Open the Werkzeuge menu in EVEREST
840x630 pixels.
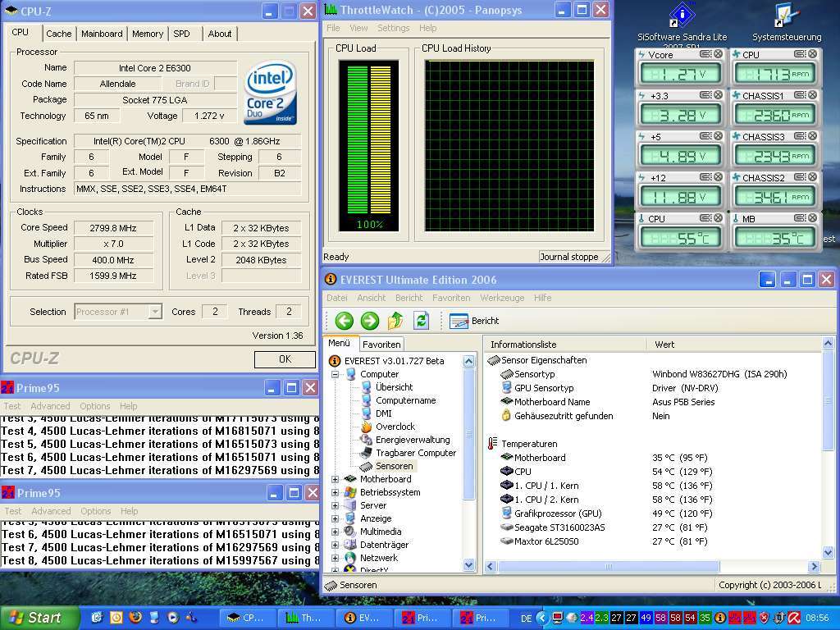[x=502, y=298]
